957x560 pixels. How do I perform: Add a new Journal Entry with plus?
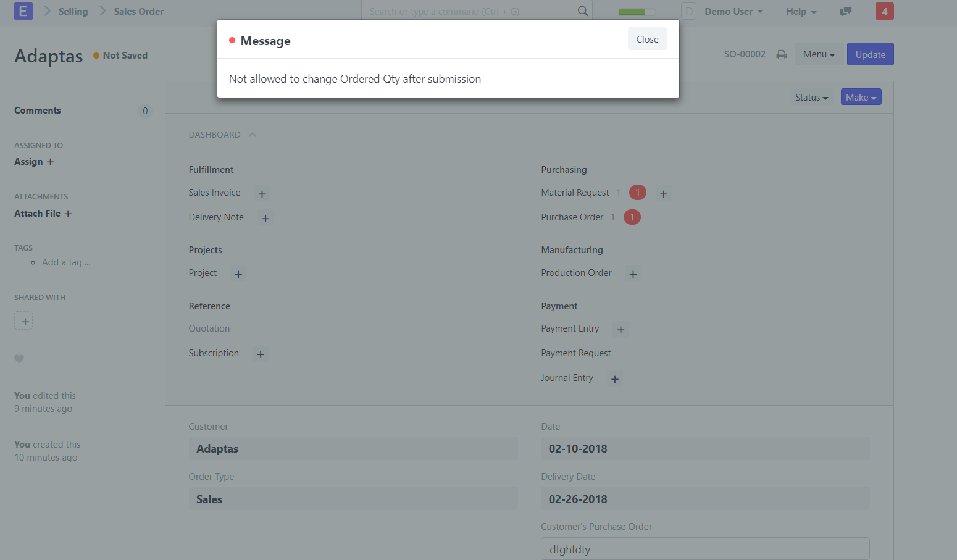pyautogui.click(x=614, y=379)
